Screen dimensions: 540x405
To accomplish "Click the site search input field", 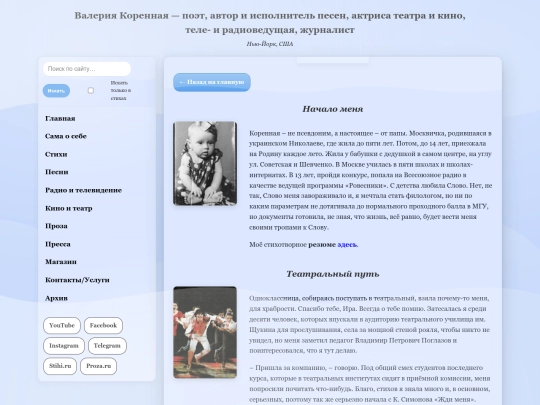I will 87,69.
